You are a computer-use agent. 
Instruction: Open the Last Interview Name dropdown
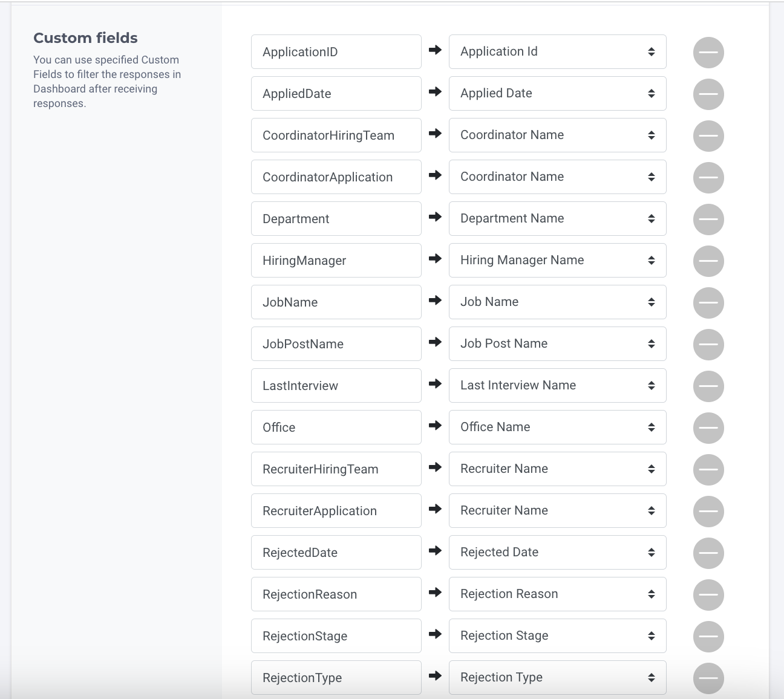point(557,385)
